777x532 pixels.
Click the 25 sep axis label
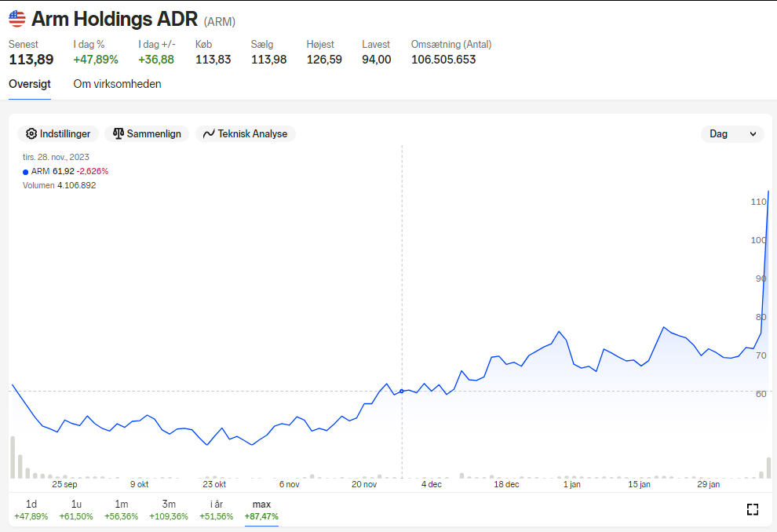pyautogui.click(x=64, y=484)
